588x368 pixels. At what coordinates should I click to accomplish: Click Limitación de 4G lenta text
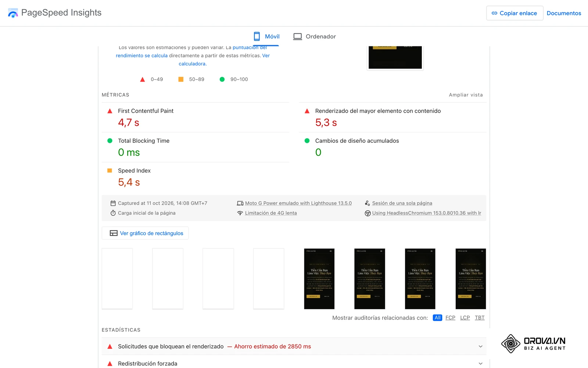271,213
